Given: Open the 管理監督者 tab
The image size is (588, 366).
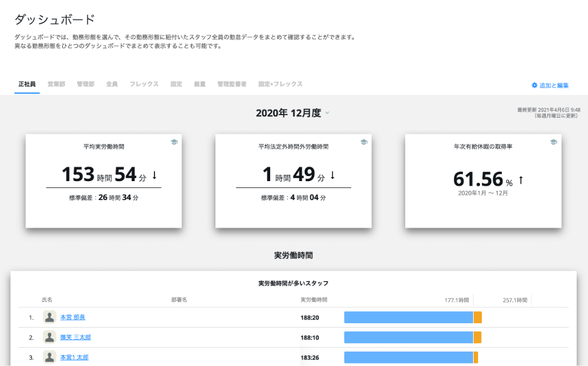Looking at the screenshot, I should point(232,84).
